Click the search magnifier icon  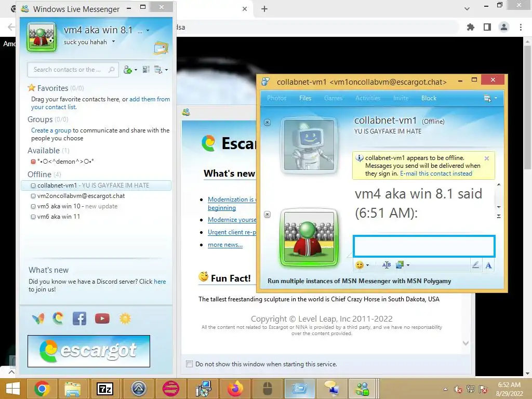click(111, 70)
